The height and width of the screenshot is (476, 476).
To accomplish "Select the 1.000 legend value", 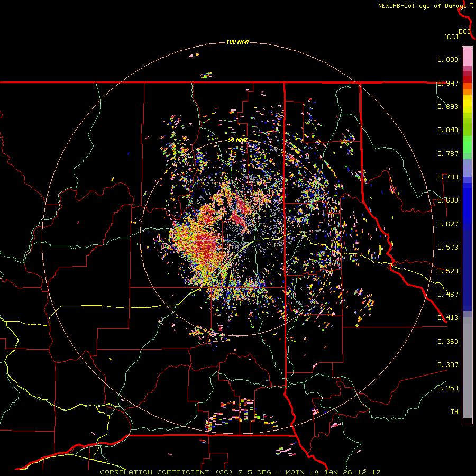I will [x=448, y=59].
